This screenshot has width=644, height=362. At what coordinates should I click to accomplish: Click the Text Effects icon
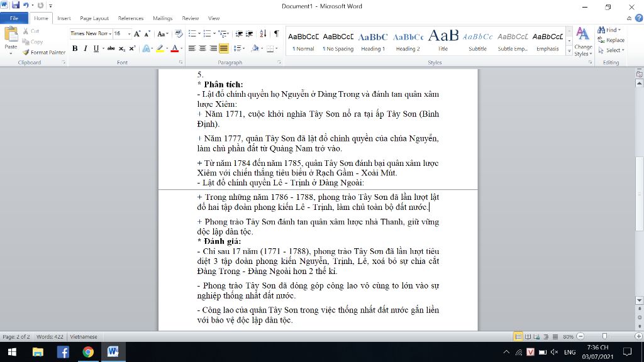146,48
